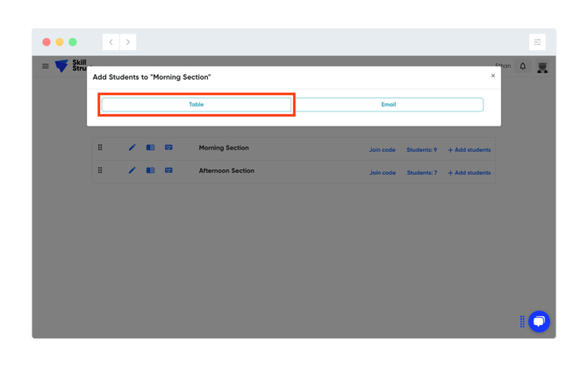Close the Add Students dialog

click(x=493, y=76)
